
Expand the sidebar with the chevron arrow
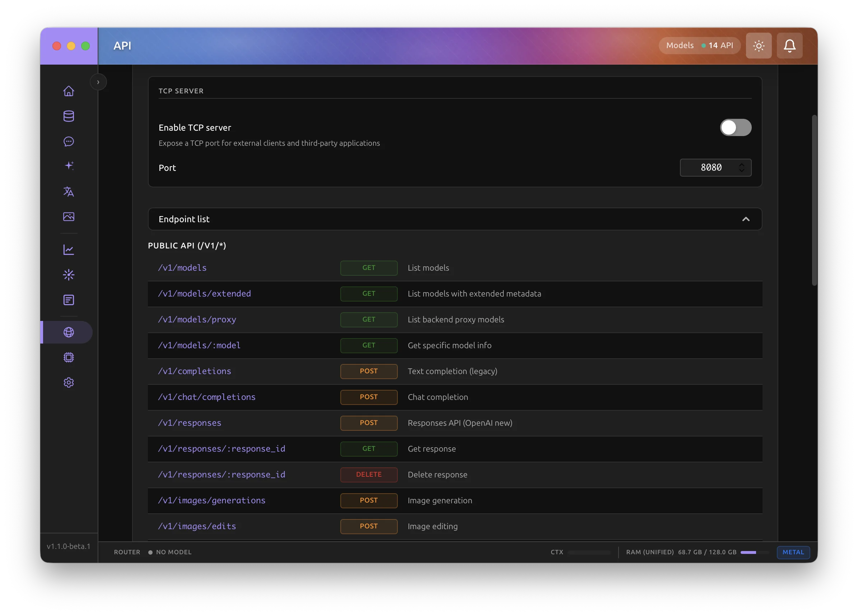[98, 82]
